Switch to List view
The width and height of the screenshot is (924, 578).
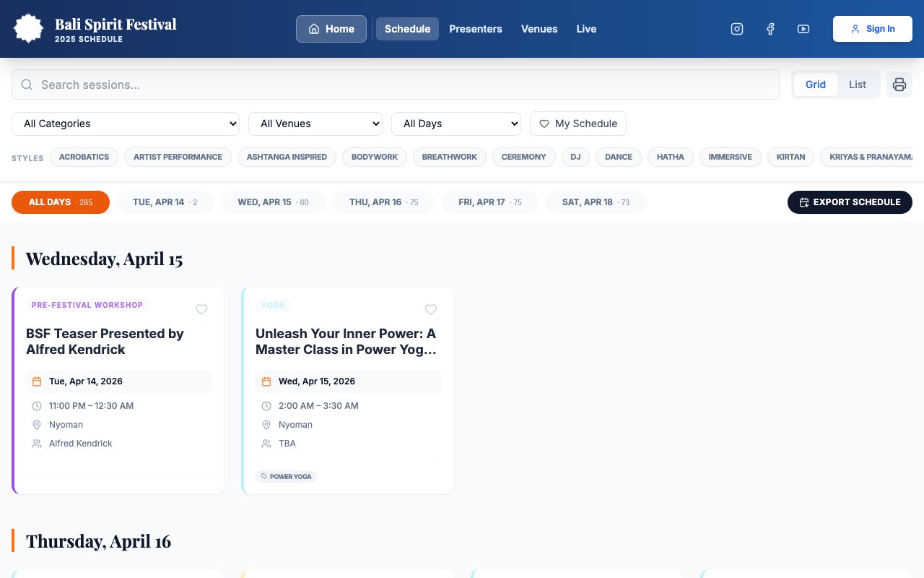pos(857,85)
